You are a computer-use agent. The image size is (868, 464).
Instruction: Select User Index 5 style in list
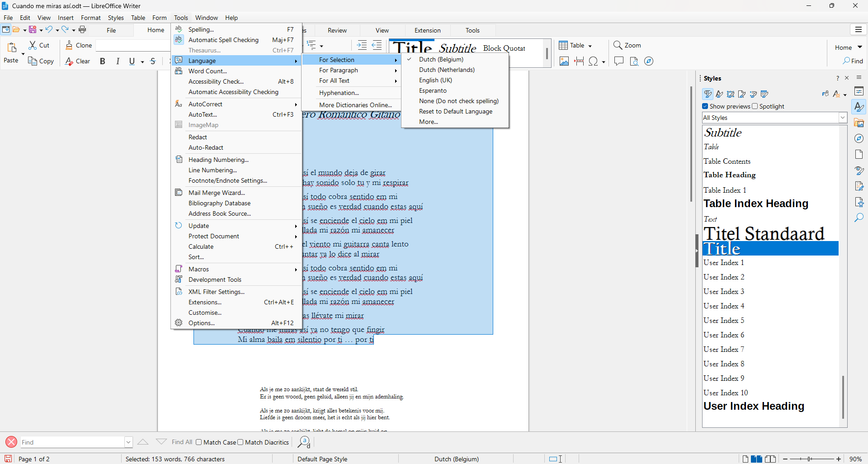click(x=723, y=321)
